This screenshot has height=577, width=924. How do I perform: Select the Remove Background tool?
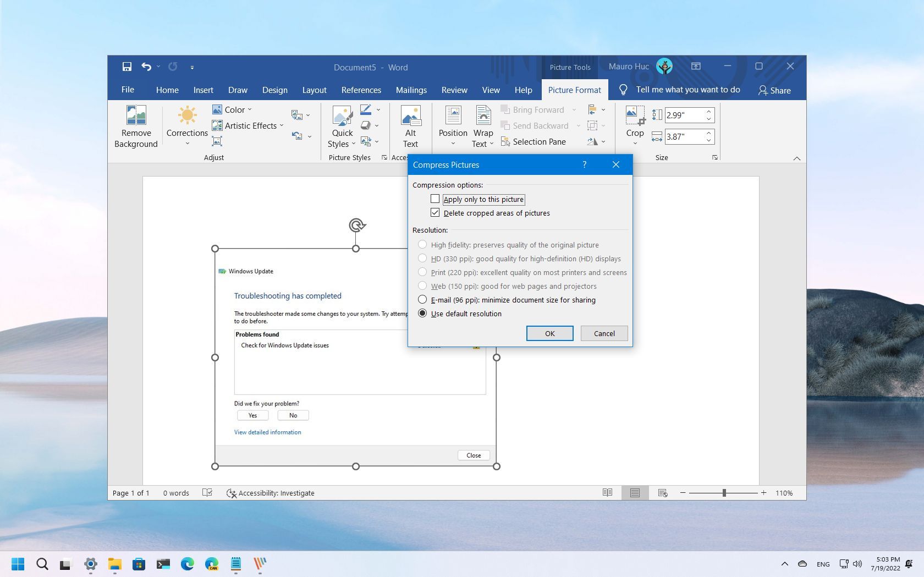(135, 127)
